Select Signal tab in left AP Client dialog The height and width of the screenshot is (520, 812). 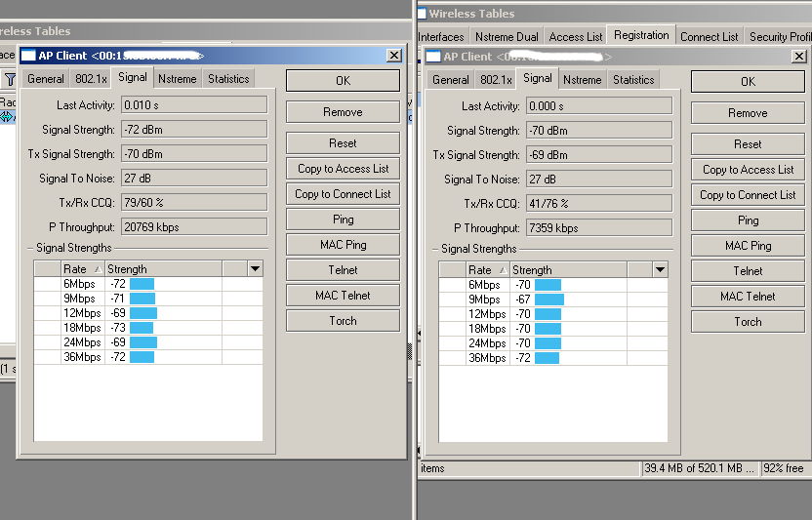(133, 77)
